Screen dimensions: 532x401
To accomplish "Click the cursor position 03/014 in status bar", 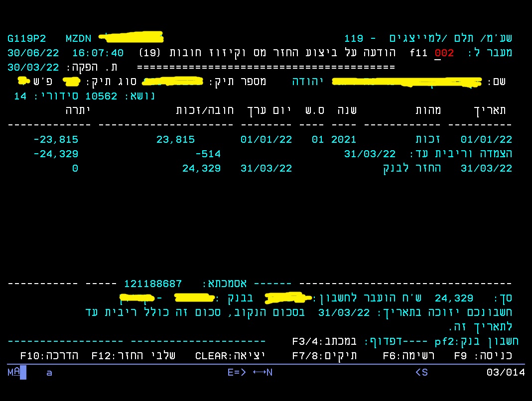I will pos(505,372).
